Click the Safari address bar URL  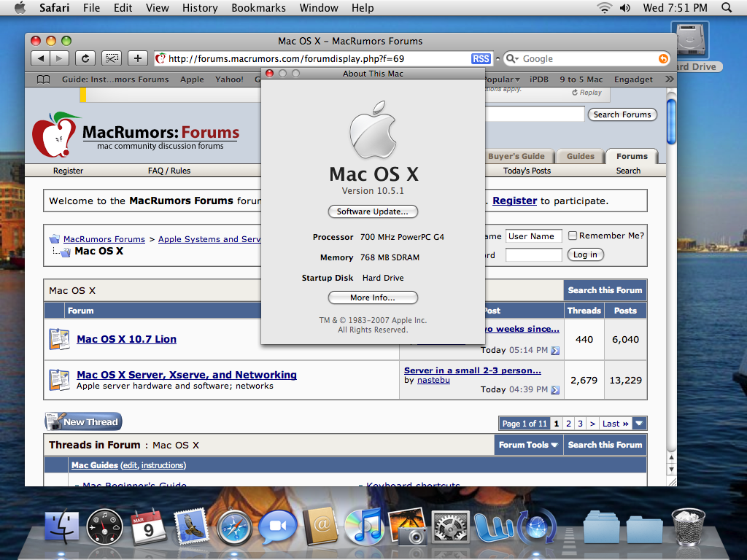(286, 58)
